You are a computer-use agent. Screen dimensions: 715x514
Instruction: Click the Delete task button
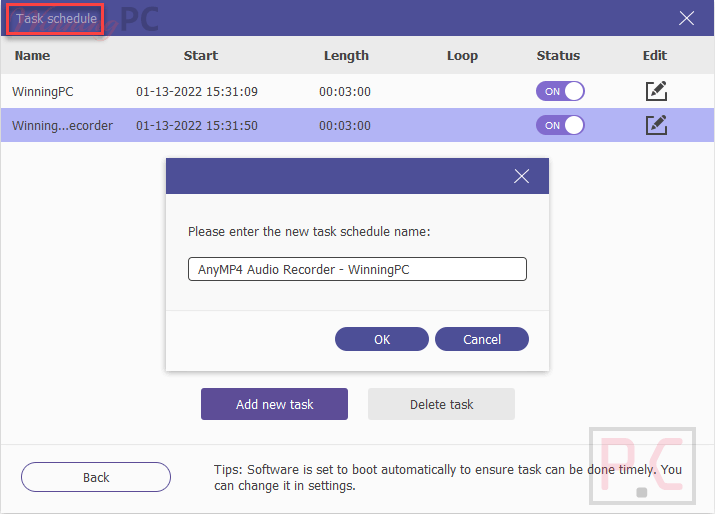(x=441, y=404)
